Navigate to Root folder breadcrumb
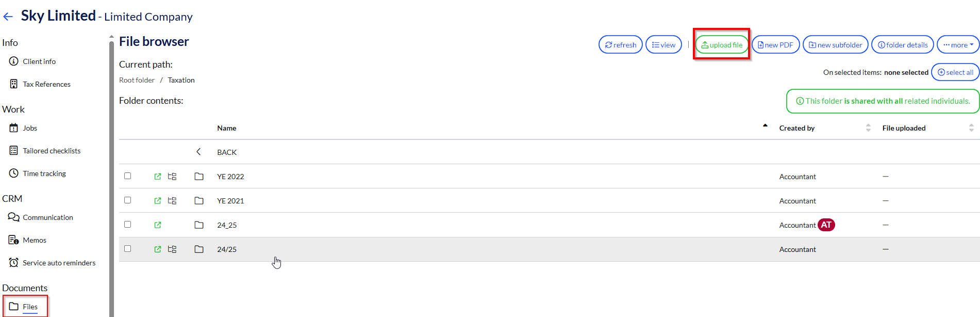This screenshot has height=317, width=980. [137, 80]
